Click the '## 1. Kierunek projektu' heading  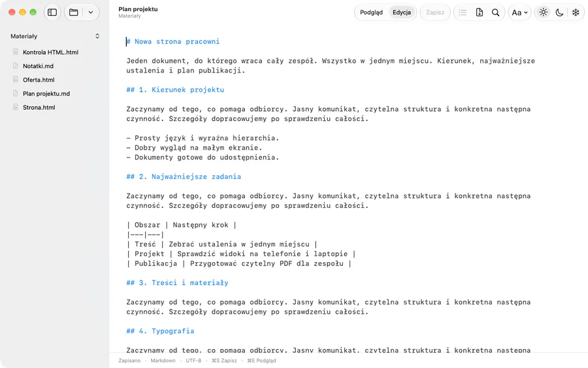tap(175, 90)
